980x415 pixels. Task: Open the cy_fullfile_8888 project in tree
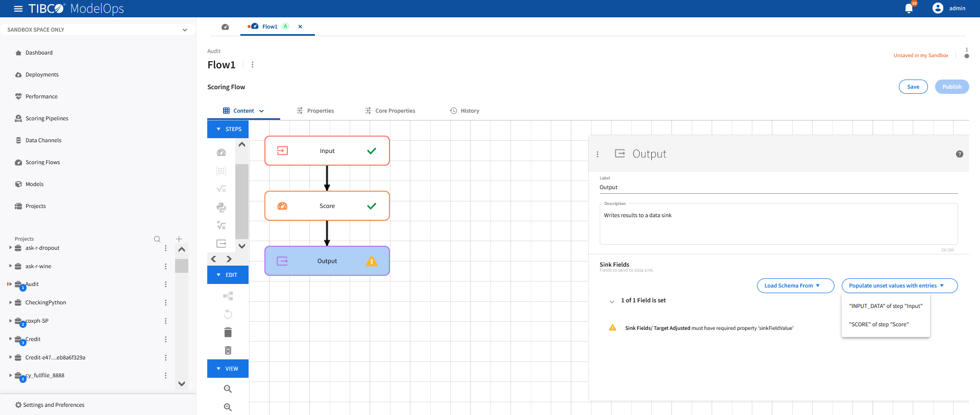[x=45, y=375]
